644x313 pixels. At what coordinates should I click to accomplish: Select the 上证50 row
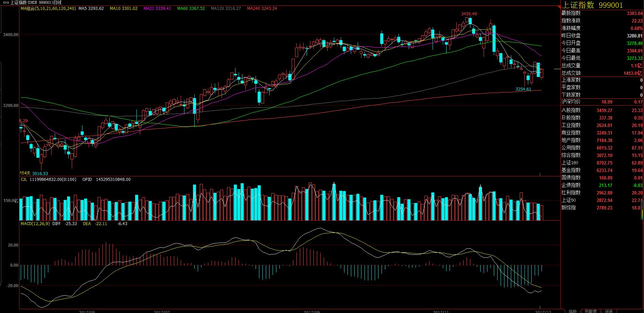602,200
